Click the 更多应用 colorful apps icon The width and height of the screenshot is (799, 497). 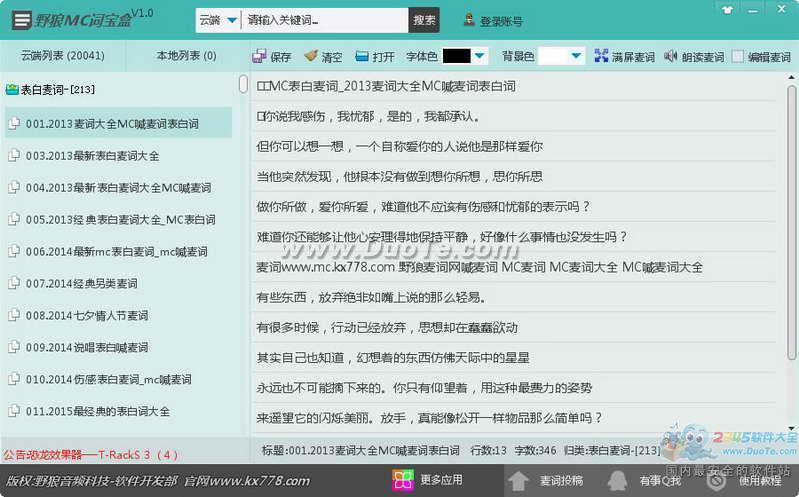click(x=403, y=480)
